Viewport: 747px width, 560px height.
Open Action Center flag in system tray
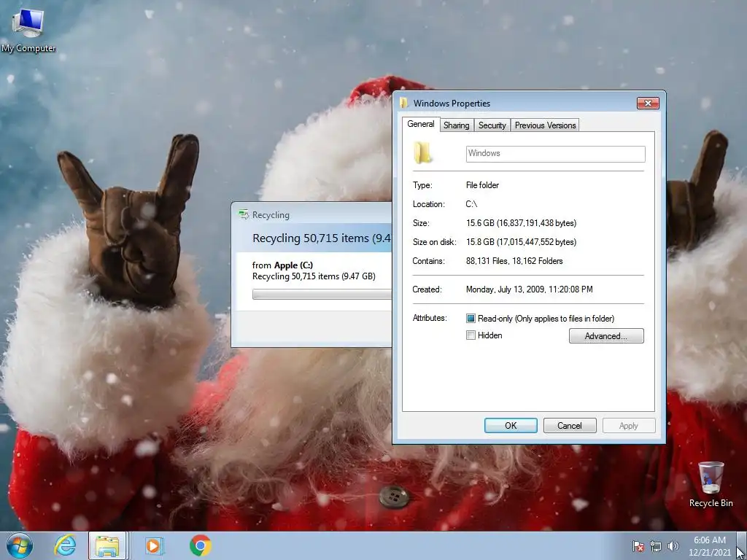[638, 546]
